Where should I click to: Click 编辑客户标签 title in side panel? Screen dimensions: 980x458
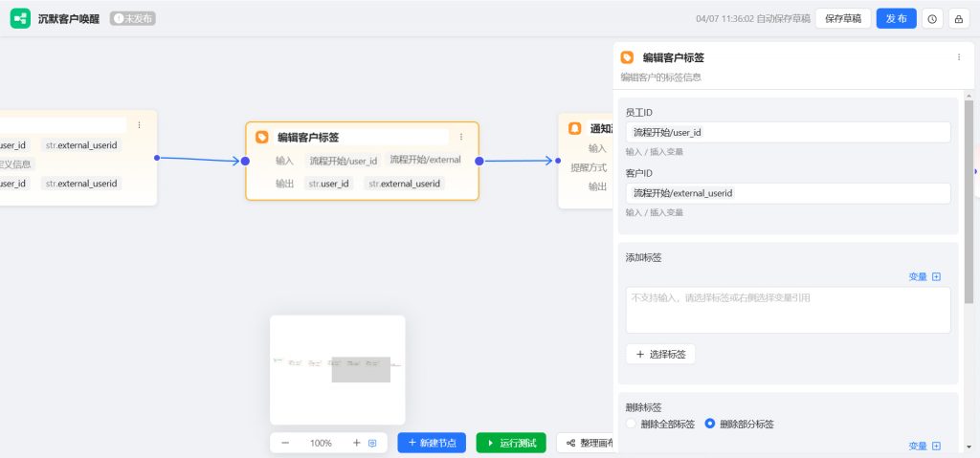point(674,57)
